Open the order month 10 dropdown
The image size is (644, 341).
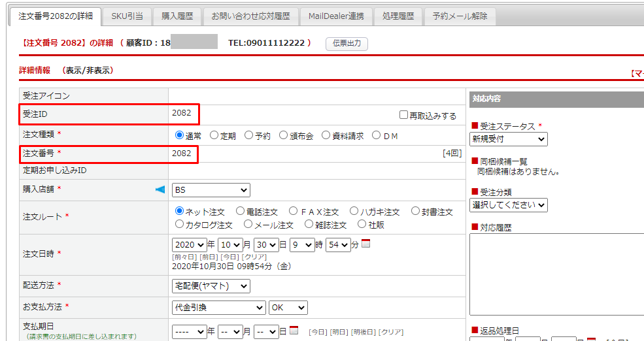click(x=230, y=245)
